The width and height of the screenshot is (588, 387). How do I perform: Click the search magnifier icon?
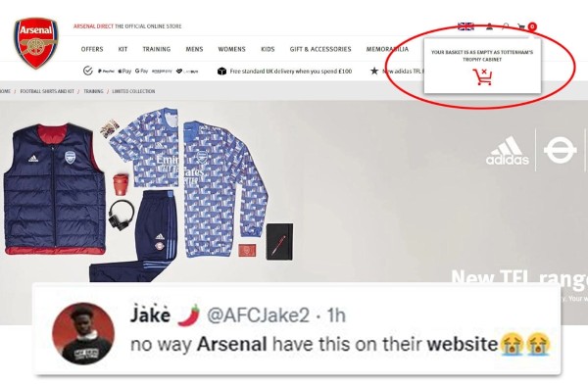point(506,26)
